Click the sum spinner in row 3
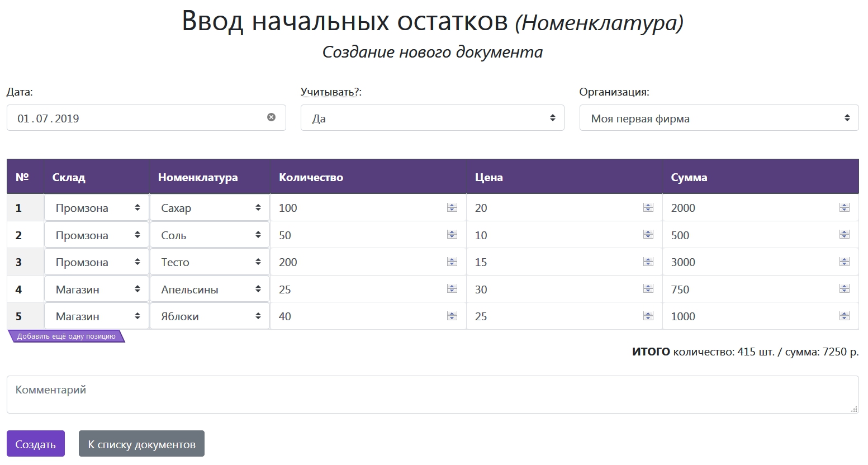The height and width of the screenshot is (465, 868). 844,262
